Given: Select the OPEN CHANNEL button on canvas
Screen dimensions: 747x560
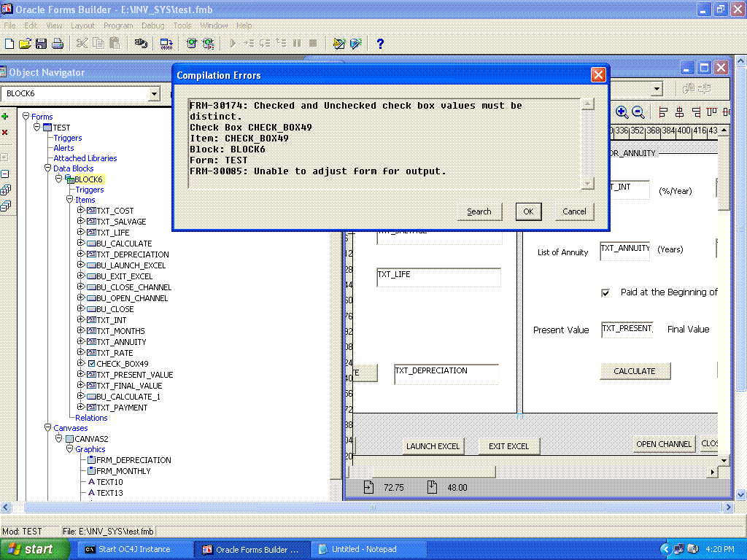Looking at the screenshot, I should (x=664, y=444).
